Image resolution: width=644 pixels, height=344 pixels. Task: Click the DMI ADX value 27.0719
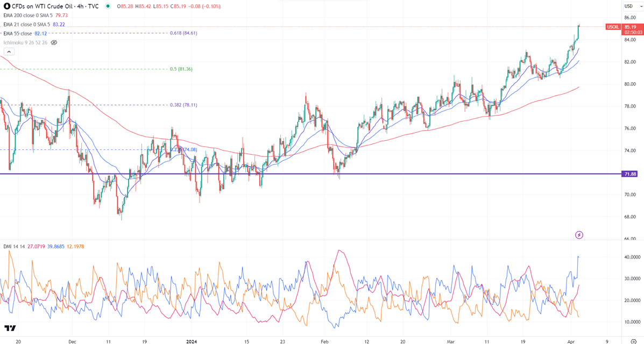(x=37, y=246)
